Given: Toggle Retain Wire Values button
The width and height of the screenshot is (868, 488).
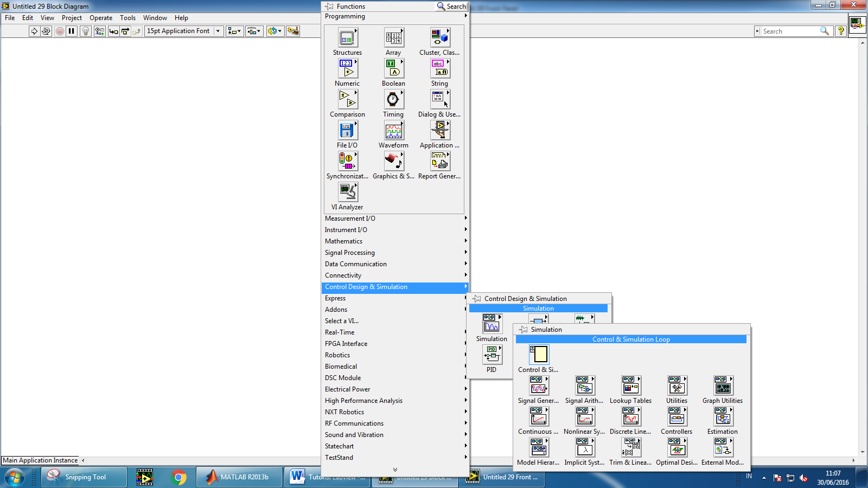Looking at the screenshot, I should [99, 31].
